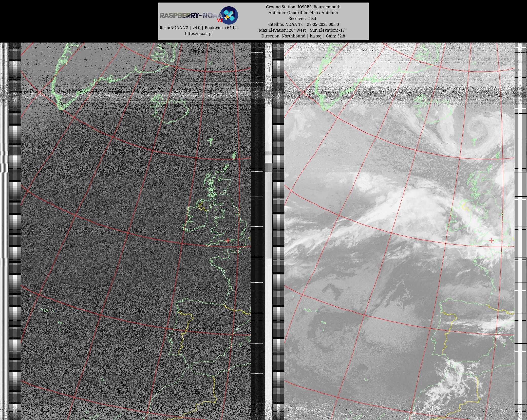The height and width of the screenshot is (420, 527).
Task: Click the "Receiver: rtlsdr" line
Action: pyautogui.click(x=303, y=18)
